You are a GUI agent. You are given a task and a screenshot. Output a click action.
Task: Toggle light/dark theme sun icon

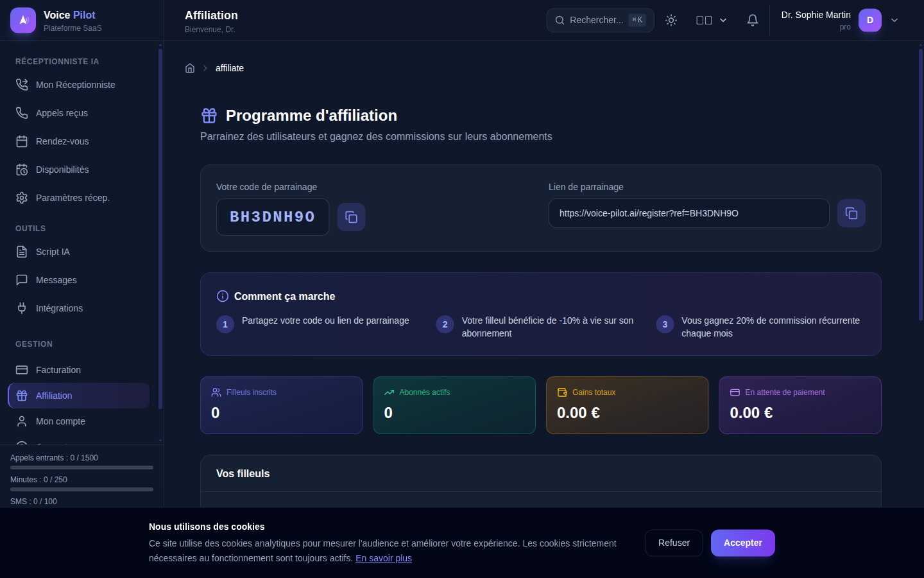[x=671, y=20]
